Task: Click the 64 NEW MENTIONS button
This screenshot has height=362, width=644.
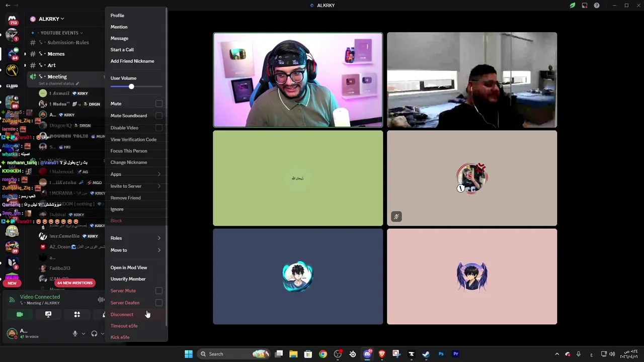Action: click(x=74, y=283)
